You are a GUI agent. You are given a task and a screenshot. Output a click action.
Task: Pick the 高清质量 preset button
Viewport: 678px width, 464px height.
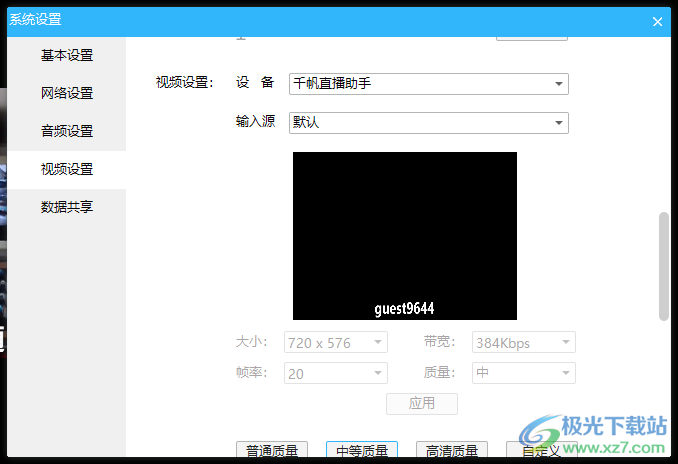(x=452, y=449)
